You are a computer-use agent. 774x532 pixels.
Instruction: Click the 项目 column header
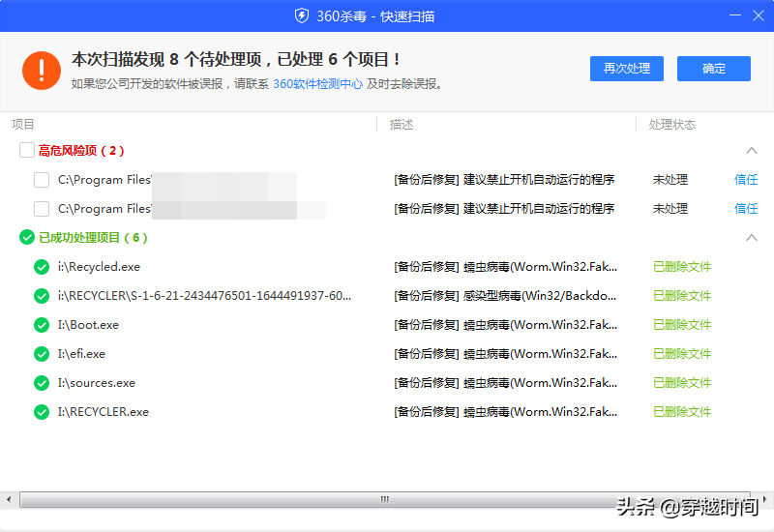click(22, 125)
